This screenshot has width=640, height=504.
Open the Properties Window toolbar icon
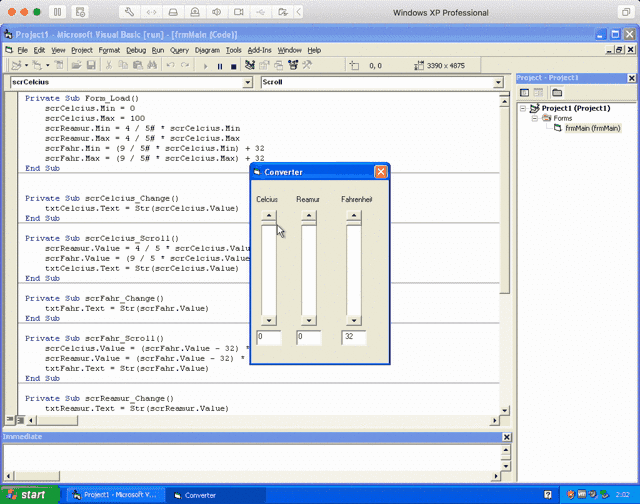point(264,65)
